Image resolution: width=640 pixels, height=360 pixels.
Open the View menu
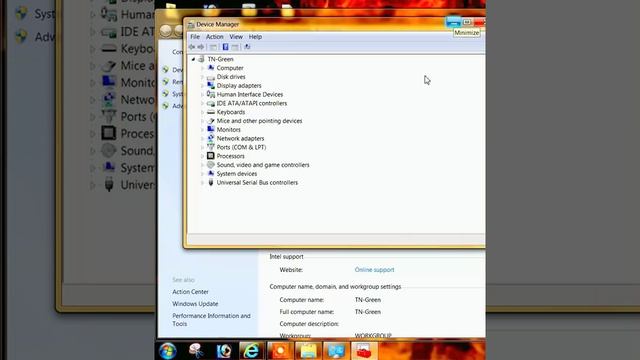(236, 37)
